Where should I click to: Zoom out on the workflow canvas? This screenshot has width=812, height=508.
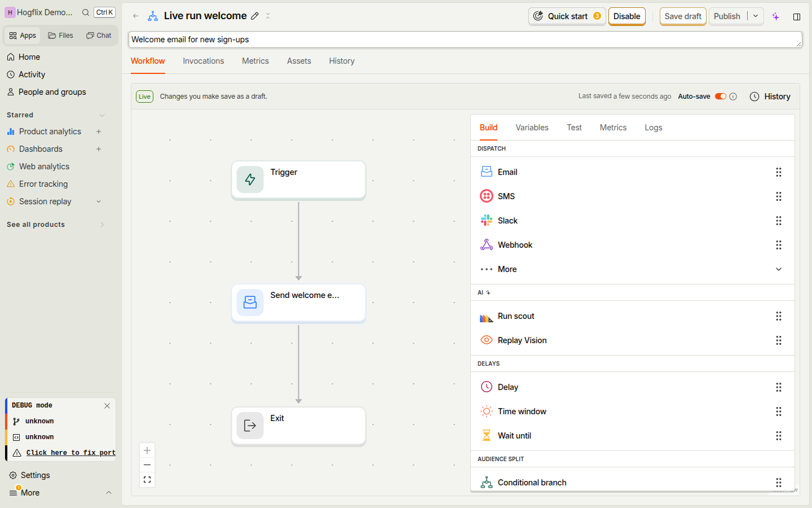(147, 465)
